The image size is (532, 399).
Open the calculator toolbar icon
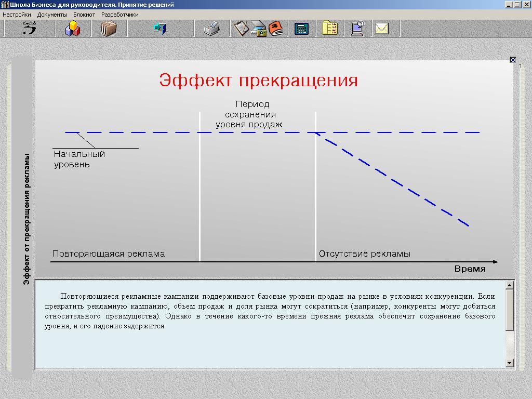(x=302, y=29)
